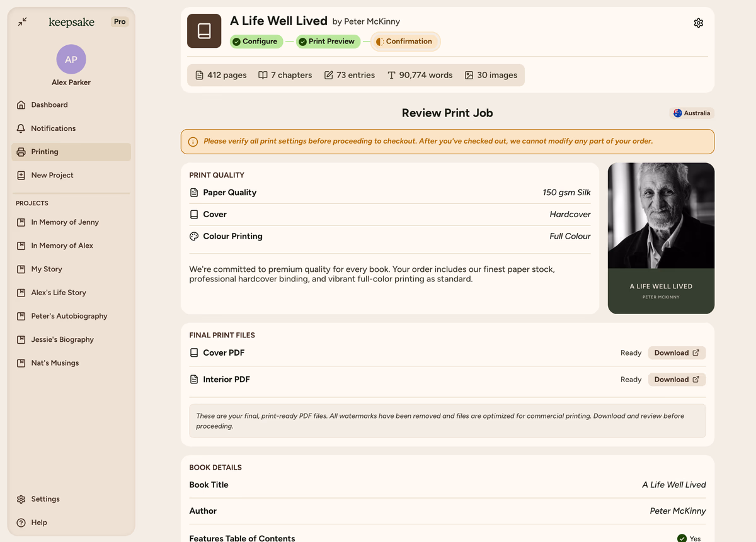The width and height of the screenshot is (756, 542).
Task: Click the Settings gear icon in sidebar
Action: click(21, 499)
